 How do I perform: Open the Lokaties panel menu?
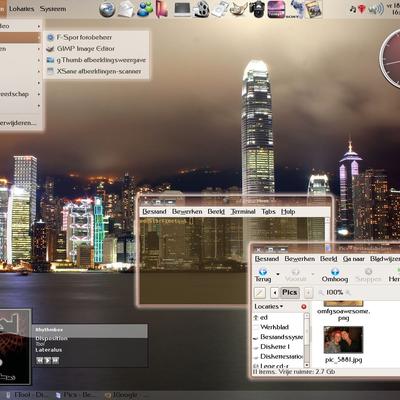(x=21, y=9)
